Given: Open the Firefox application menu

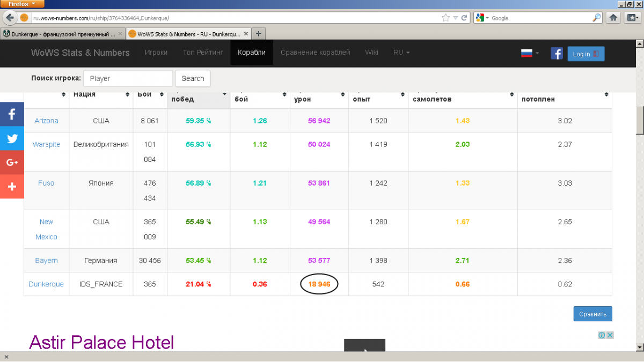Looking at the screenshot, I should pyautogui.click(x=22, y=4).
